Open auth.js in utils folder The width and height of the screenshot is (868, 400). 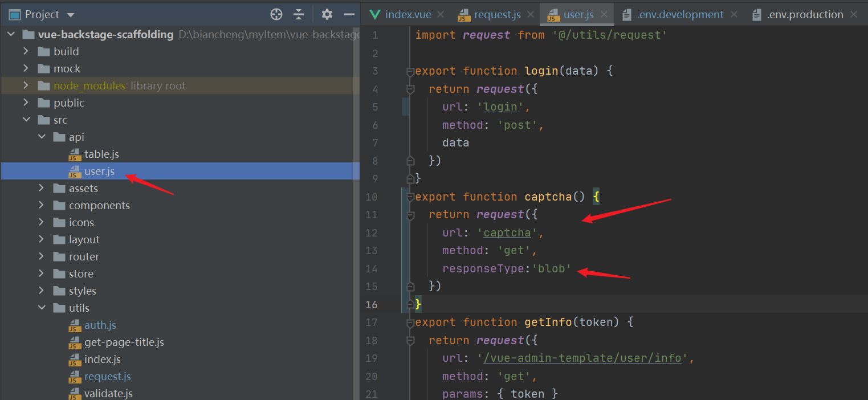(x=100, y=325)
